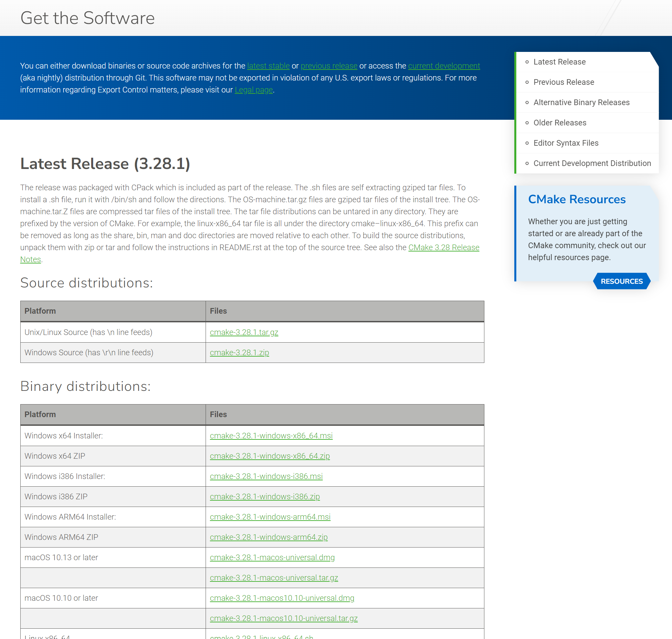Click 'Unix/Linux Source' platform cell
Viewport: 672px width, 639px height.
113,332
